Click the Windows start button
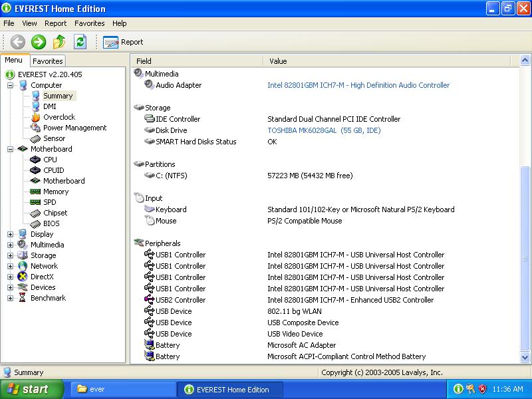The height and width of the screenshot is (399, 532). pos(31,389)
